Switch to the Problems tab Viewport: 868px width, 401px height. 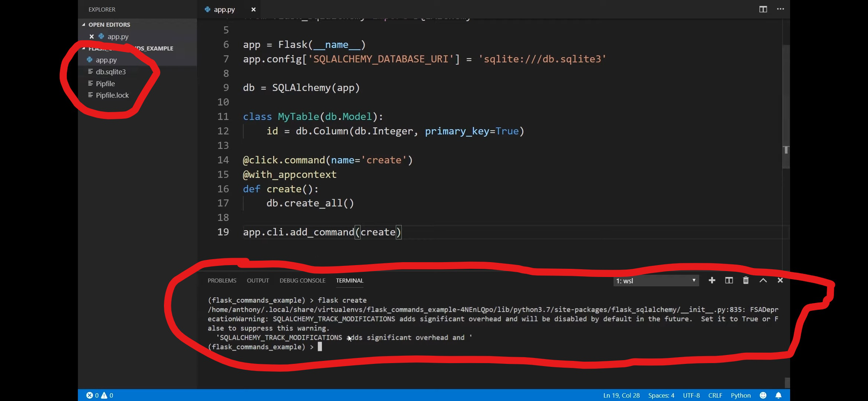click(x=222, y=280)
